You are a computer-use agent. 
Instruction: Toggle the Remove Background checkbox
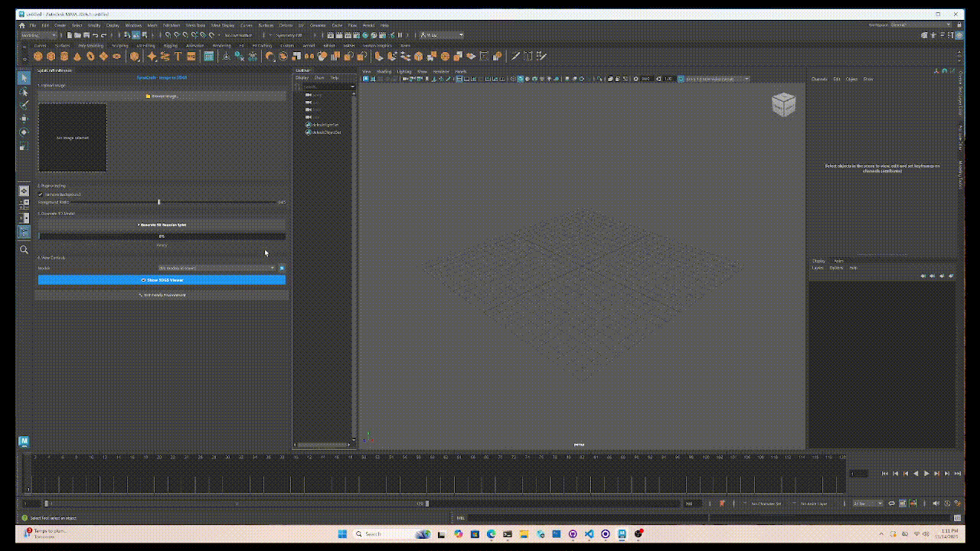41,194
